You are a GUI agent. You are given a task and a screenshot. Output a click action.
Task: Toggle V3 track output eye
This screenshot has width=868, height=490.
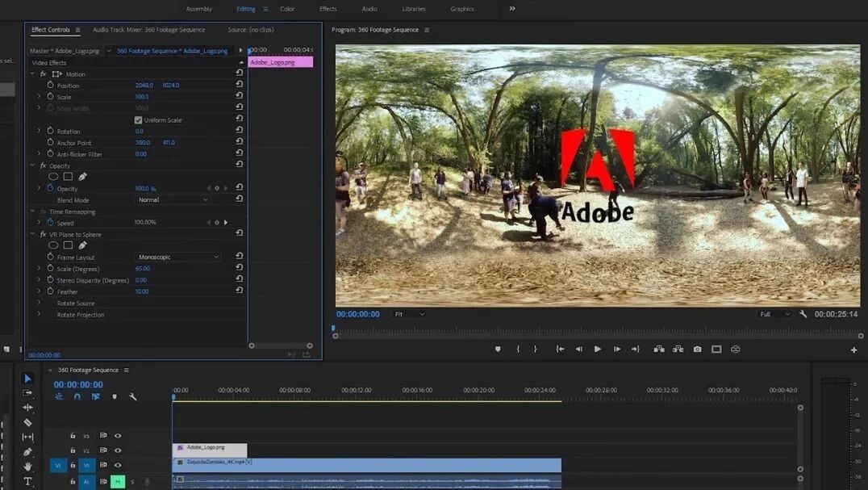(118, 436)
